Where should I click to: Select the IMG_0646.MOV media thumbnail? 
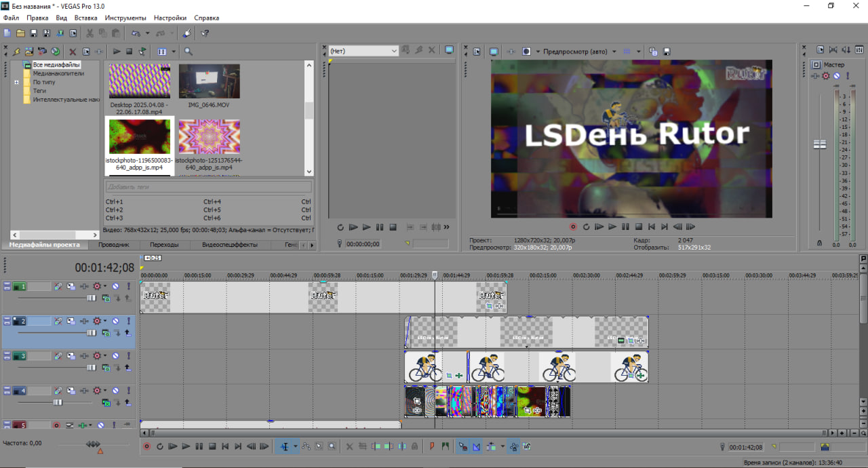pyautogui.click(x=209, y=81)
